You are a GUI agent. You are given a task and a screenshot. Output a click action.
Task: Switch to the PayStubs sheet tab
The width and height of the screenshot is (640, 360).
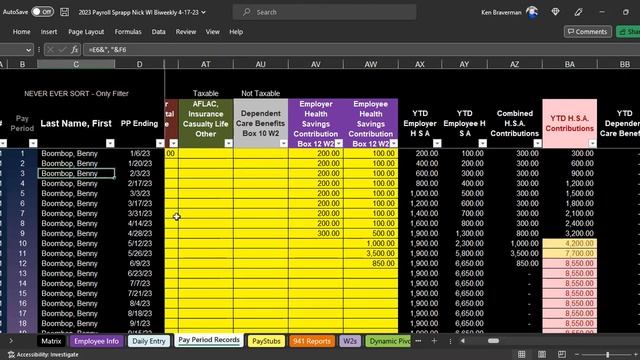coord(266,341)
